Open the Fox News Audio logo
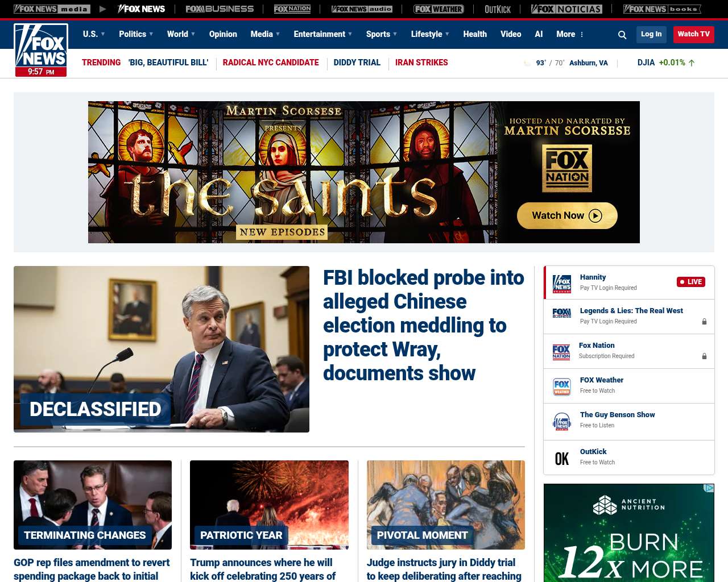This screenshot has height=582, width=728. [362, 9]
